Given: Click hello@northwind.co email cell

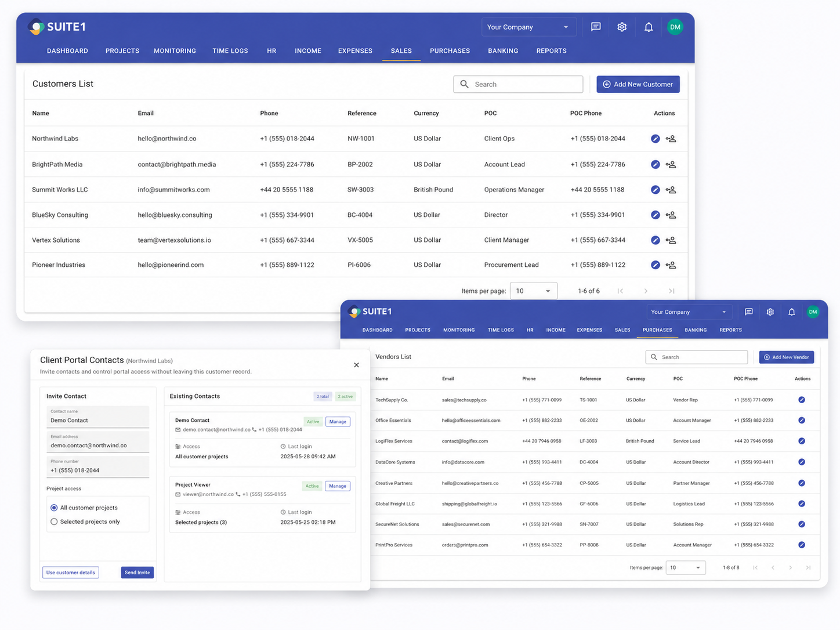Looking at the screenshot, I should point(167,139).
